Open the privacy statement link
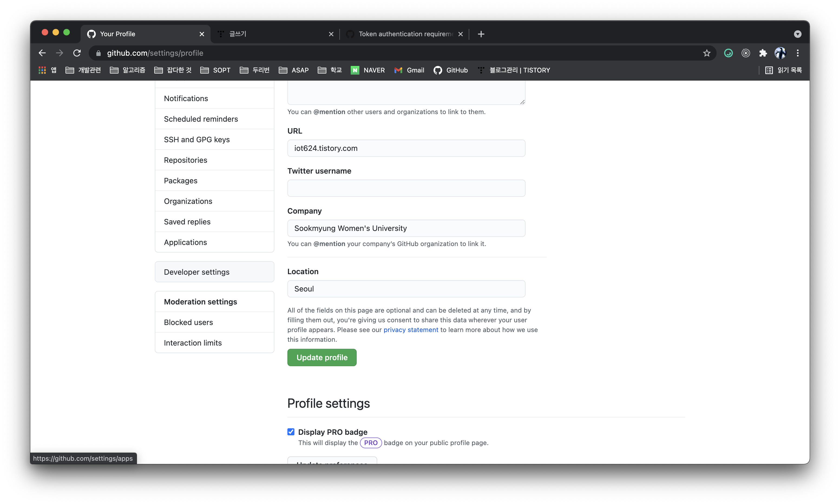This screenshot has height=504, width=840. point(411,330)
